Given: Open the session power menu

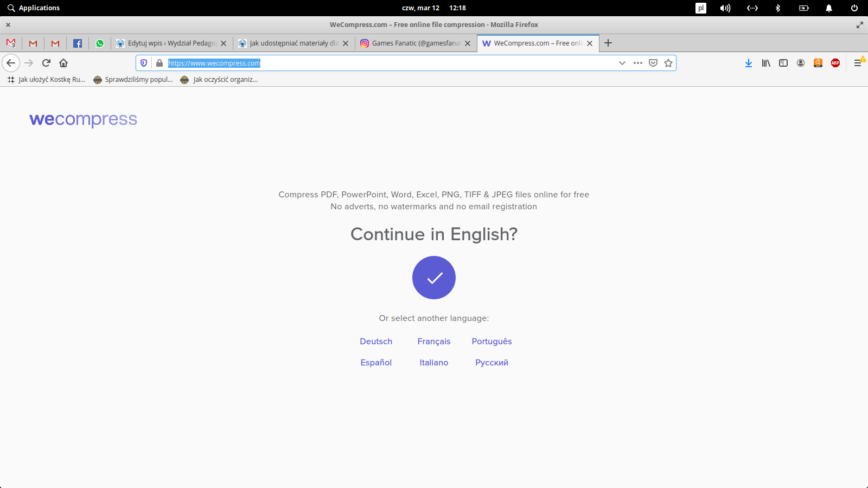Looking at the screenshot, I should [854, 8].
